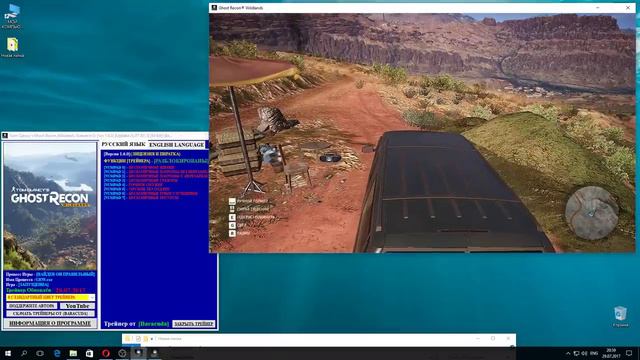Click the Ghost Recon window title icon

pyautogui.click(x=214, y=8)
